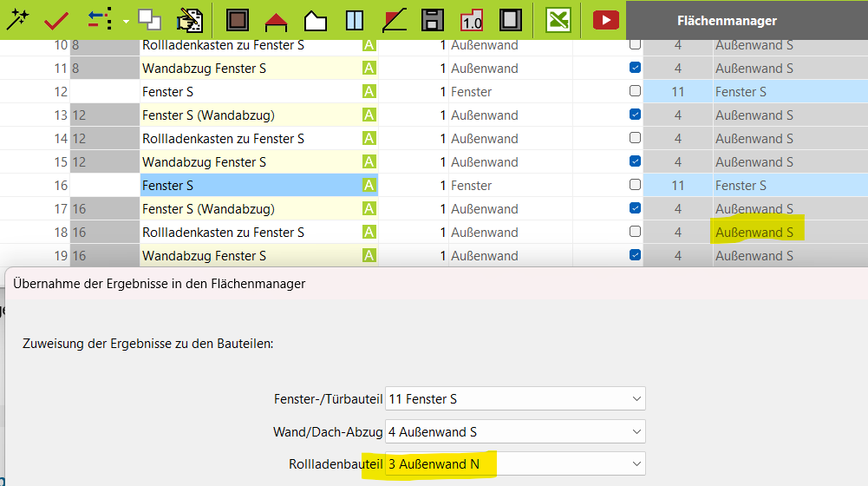This screenshot has width=868, height=486.
Task: Click the blue window pane icon
Action: pyautogui.click(x=354, y=20)
